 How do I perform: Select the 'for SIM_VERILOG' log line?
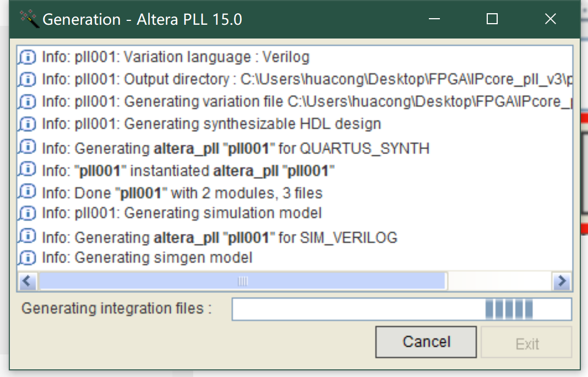tap(220, 238)
